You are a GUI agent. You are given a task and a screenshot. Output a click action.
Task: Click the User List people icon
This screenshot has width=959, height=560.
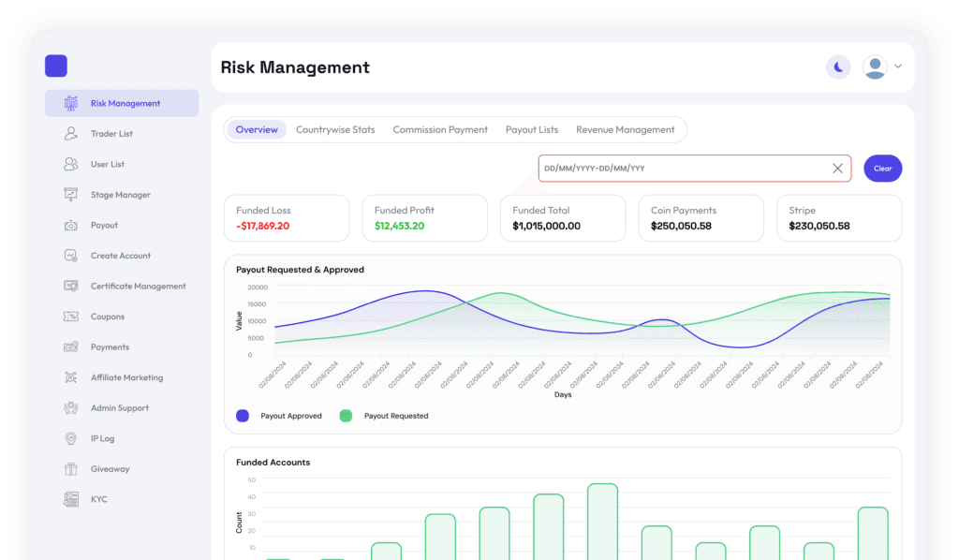click(71, 164)
